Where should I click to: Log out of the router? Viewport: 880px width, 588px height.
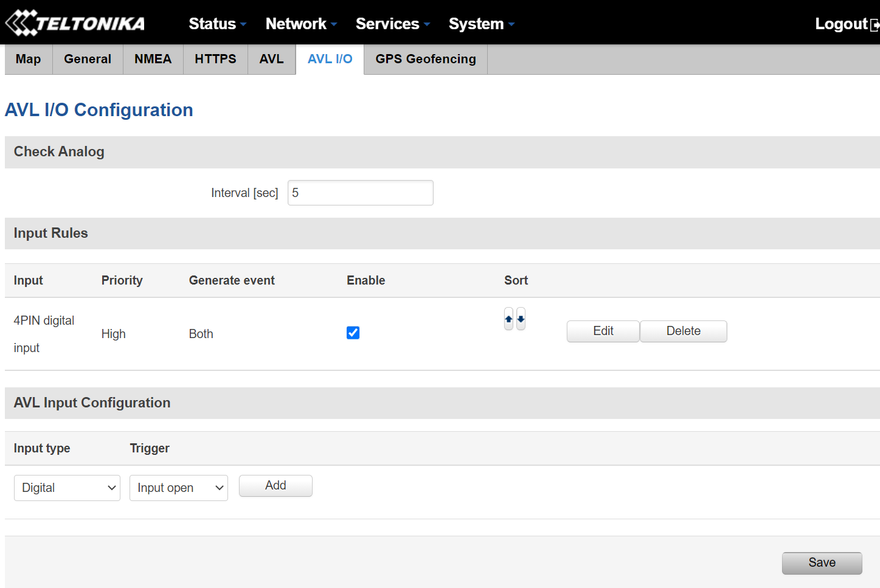[x=842, y=24]
